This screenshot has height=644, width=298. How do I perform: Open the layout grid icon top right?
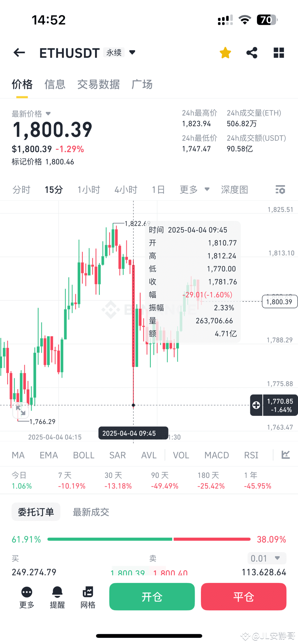(279, 52)
